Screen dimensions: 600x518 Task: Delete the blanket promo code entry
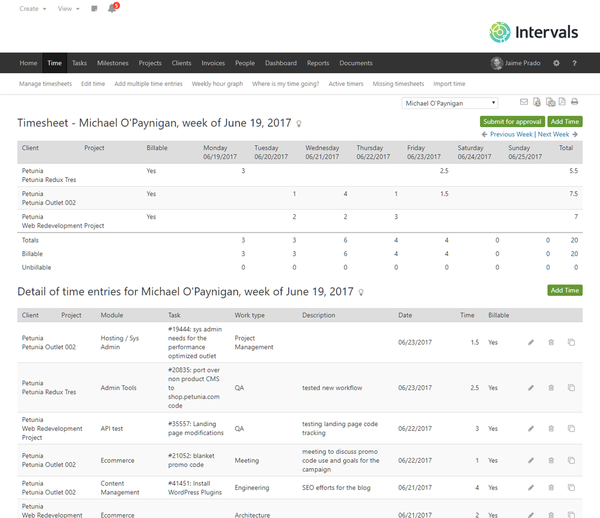(551, 460)
